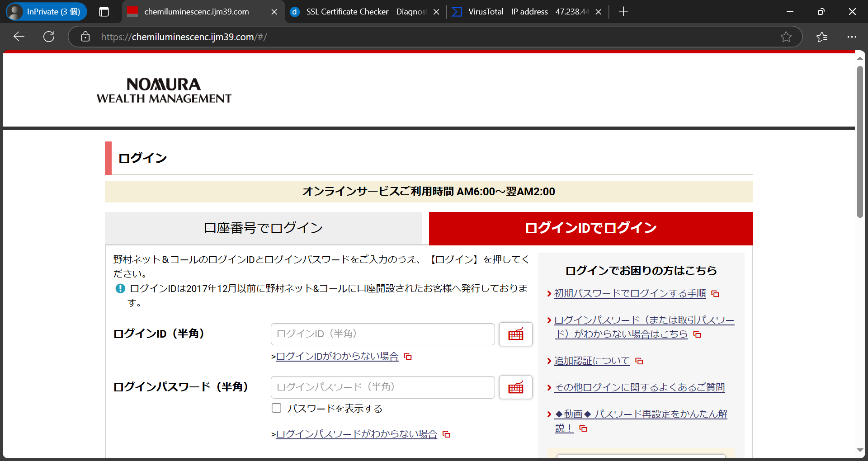Close the chemiluminescenc.ijm39.com tab
The image size is (868, 461).
[274, 12]
